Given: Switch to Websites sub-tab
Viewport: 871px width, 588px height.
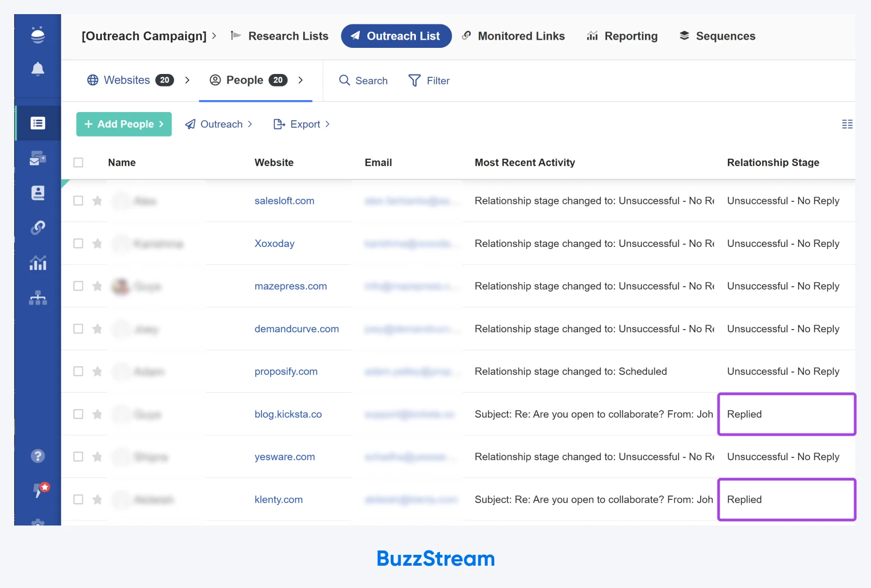Looking at the screenshot, I should tap(130, 80).
